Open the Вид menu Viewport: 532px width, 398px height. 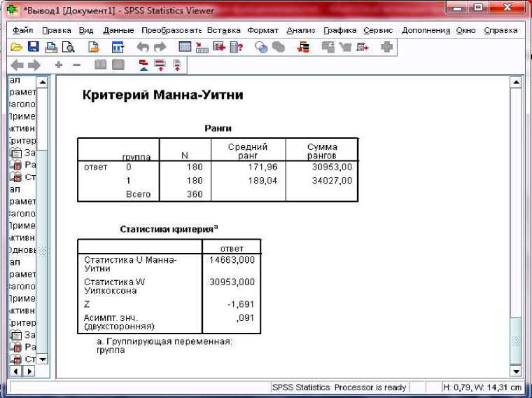[x=86, y=30]
